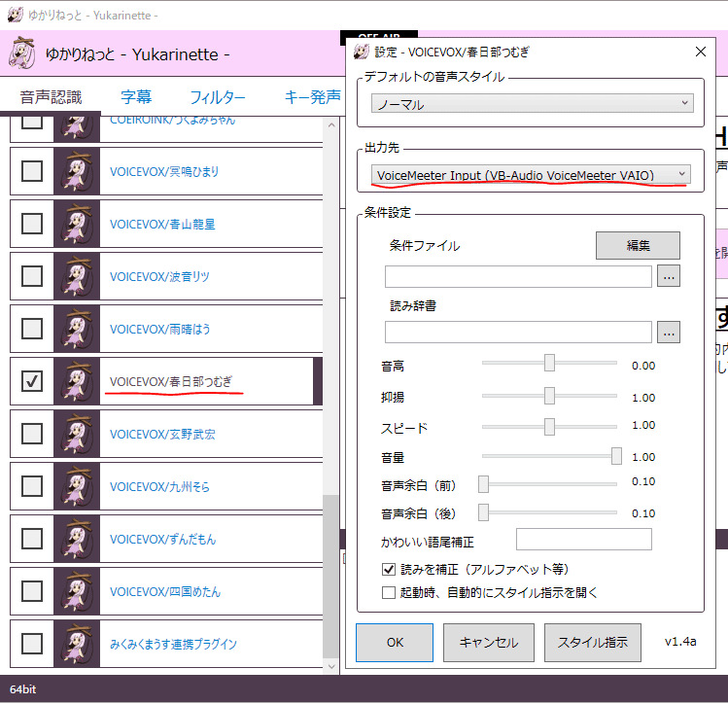This screenshot has width=728, height=704.
Task: Close the VOICEVOX/春日部つむぎ settings dialog
Action: (701, 52)
